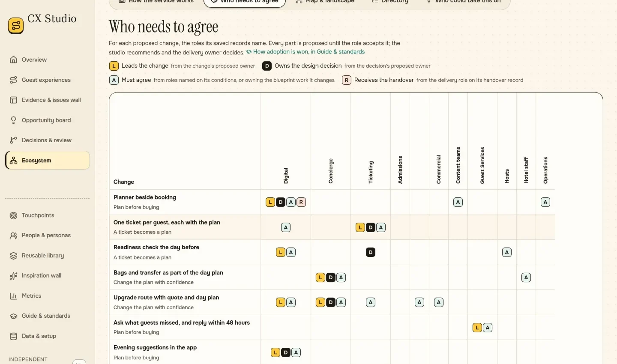Click Guest Services L badge in Ask what guests missed row

pyautogui.click(x=477, y=328)
